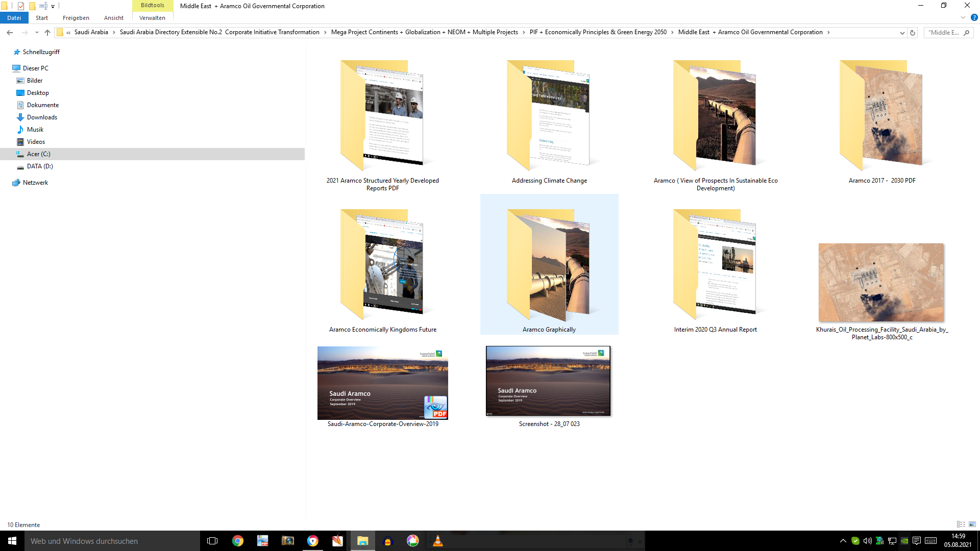The width and height of the screenshot is (980, 551).
Task: Launch Google Chrome from the taskbar
Action: pos(238,541)
